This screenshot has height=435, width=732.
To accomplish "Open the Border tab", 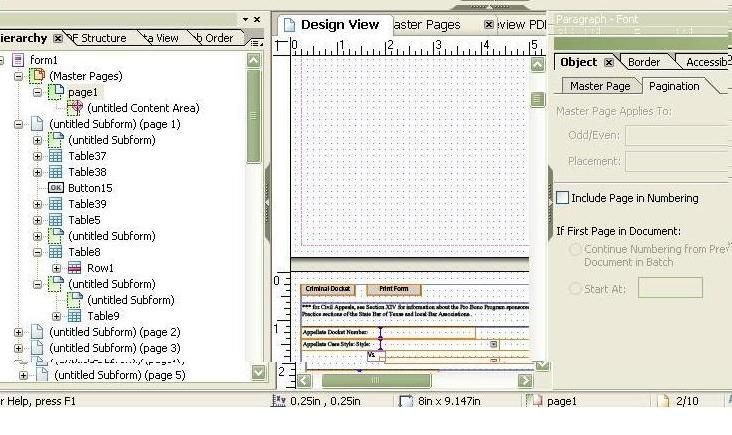I will click(x=644, y=62).
